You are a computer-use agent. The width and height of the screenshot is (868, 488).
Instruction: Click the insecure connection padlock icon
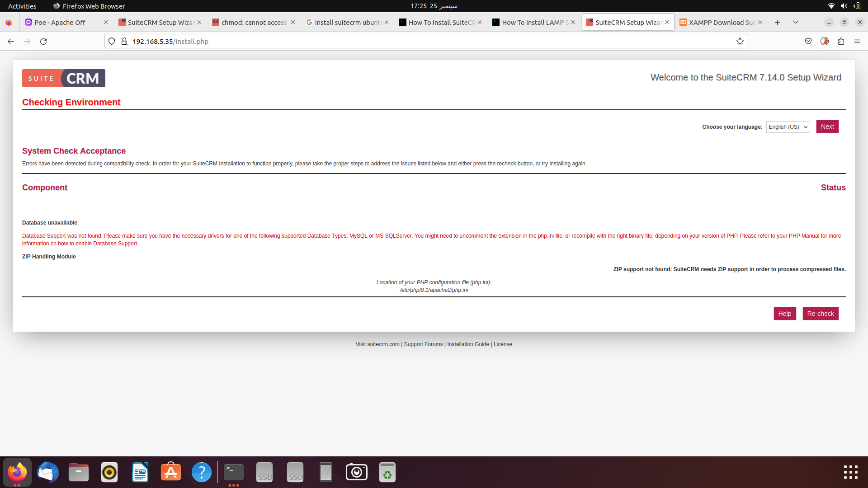124,41
